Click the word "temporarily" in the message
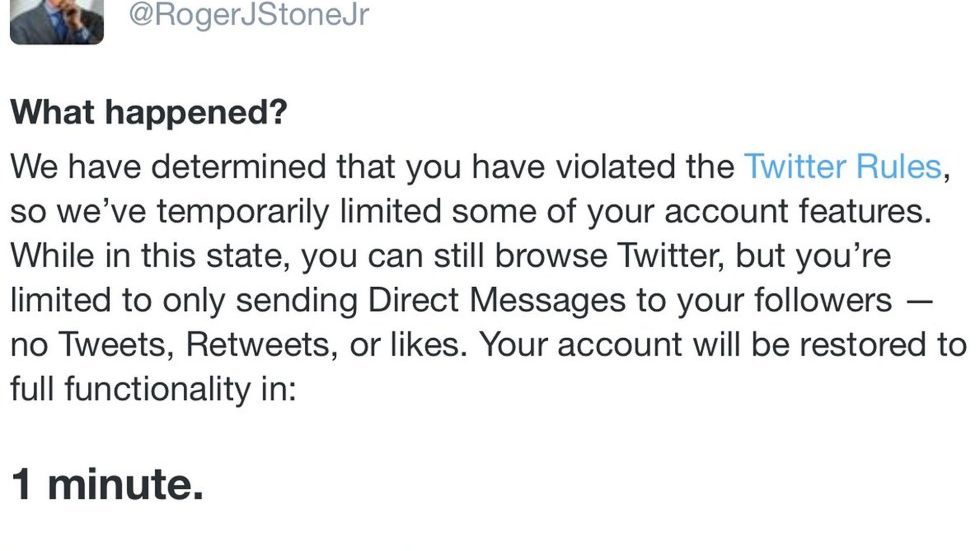 [x=242, y=211]
